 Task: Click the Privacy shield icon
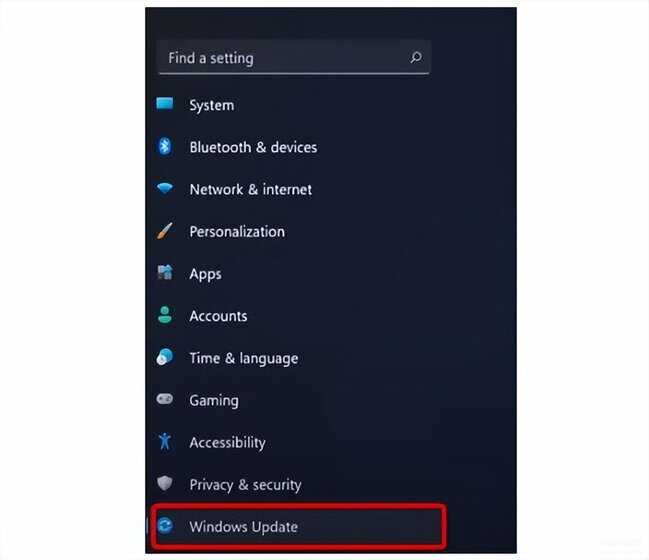click(165, 483)
